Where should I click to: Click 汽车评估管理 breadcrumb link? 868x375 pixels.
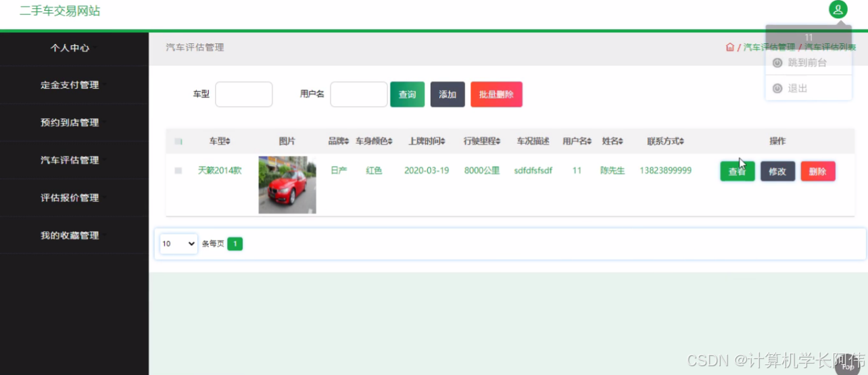pyautogui.click(x=769, y=47)
